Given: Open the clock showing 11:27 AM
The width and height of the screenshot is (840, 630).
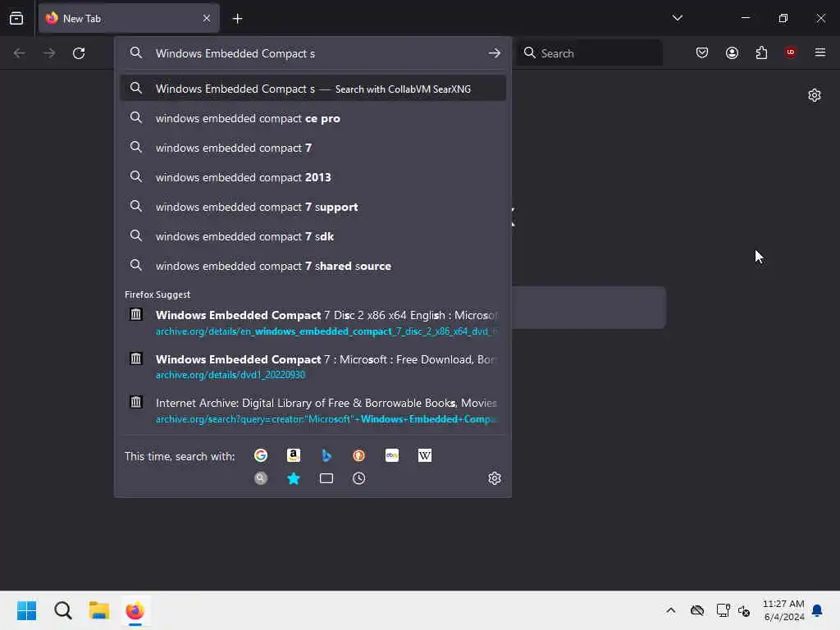Looking at the screenshot, I should [x=783, y=610].
